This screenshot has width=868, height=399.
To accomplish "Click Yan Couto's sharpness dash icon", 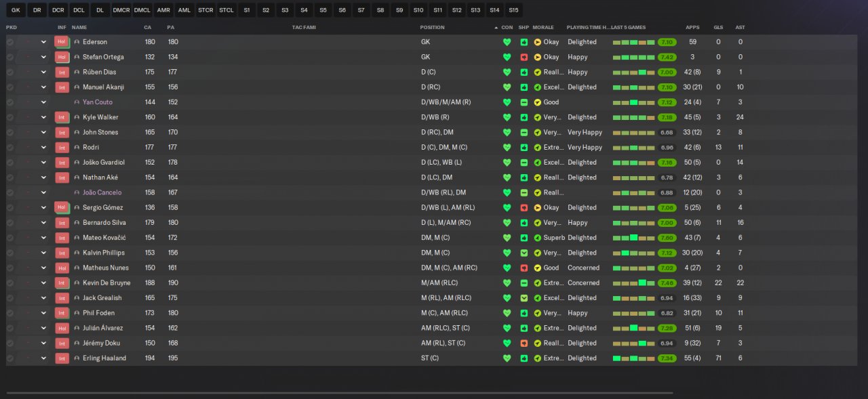I will (524, 102).
